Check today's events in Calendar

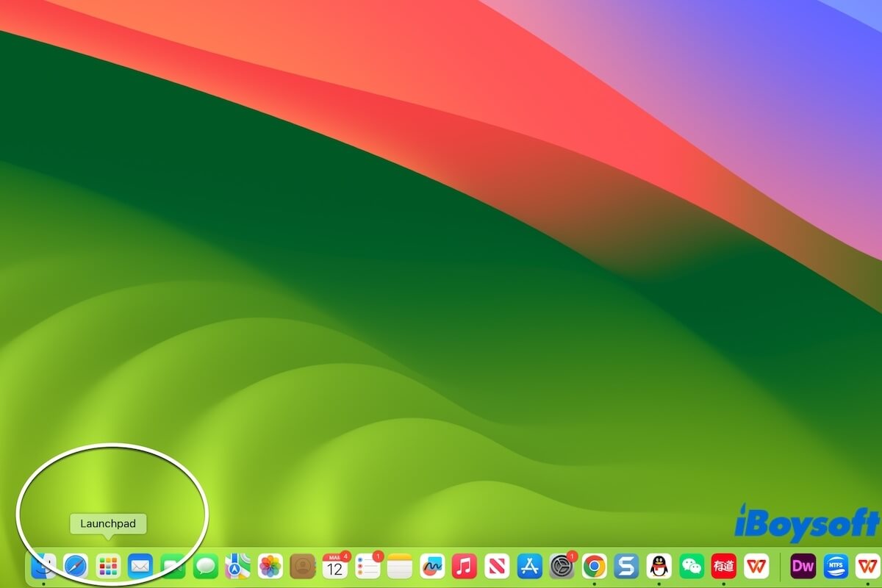pyautogui.click(x=334, y=566)
